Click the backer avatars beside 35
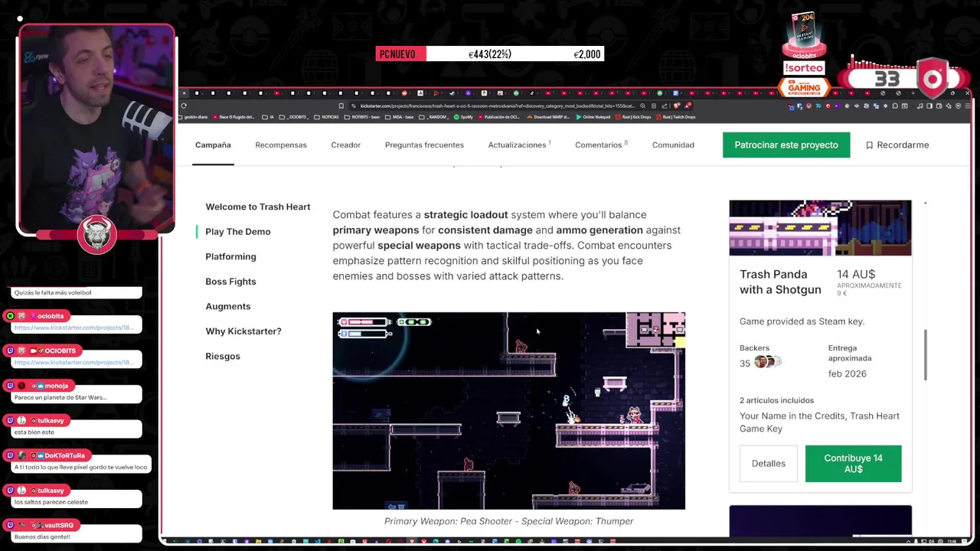Image resolution: width=980 pixels, height=551 pixels. click(768, 362)
